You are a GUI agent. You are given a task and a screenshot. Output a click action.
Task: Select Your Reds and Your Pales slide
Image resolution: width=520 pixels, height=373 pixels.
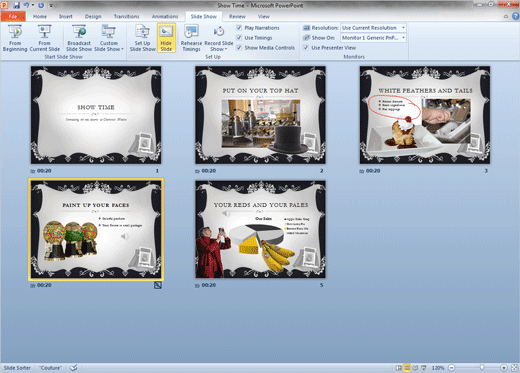(x=260, y=229)
